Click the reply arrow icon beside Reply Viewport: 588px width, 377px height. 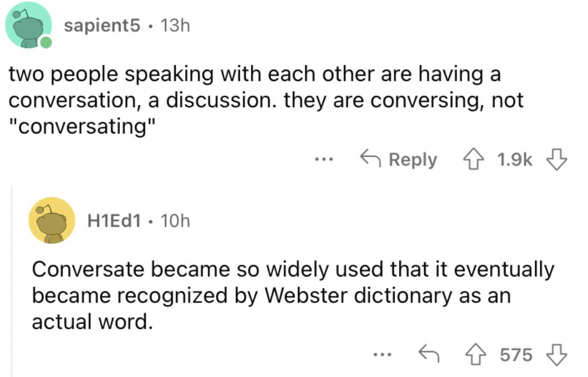click(370, 159)
